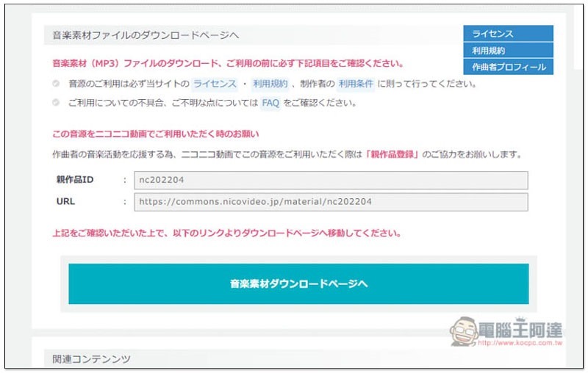Select the 関連コンテンツ section heading
588x373 pixels.
pyautogui.click(x=92, y=358)
